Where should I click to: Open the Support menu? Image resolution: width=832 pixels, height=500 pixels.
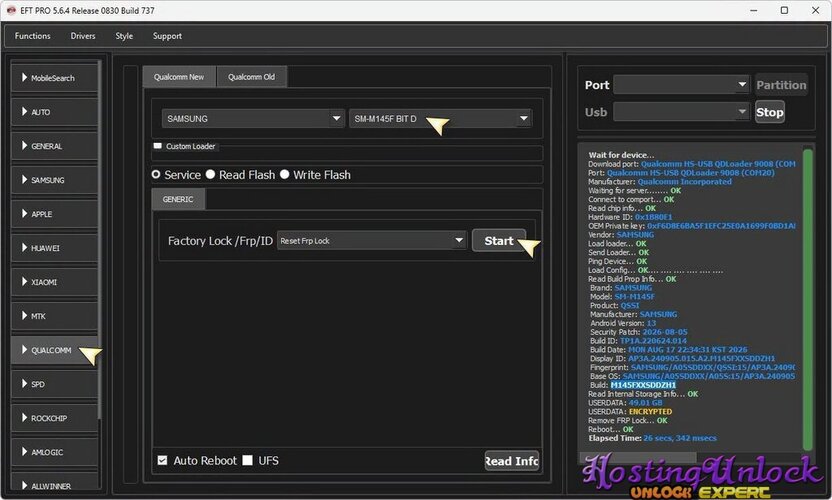[167, 36]
